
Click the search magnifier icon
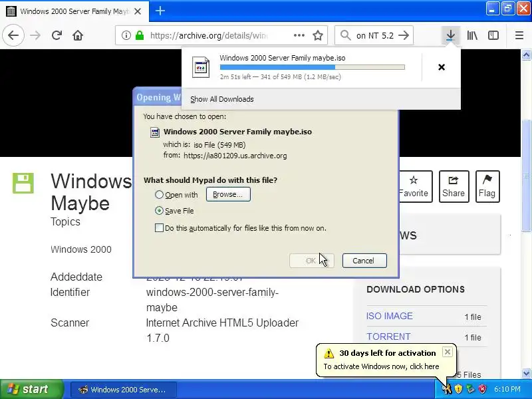pyautogui.click(x=345, y=35)
